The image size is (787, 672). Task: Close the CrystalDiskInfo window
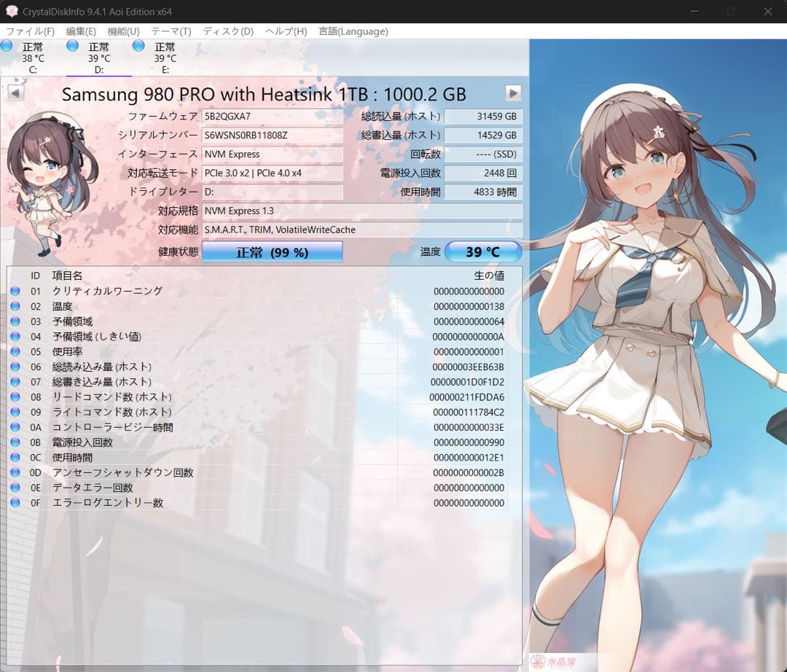(768, 11)
